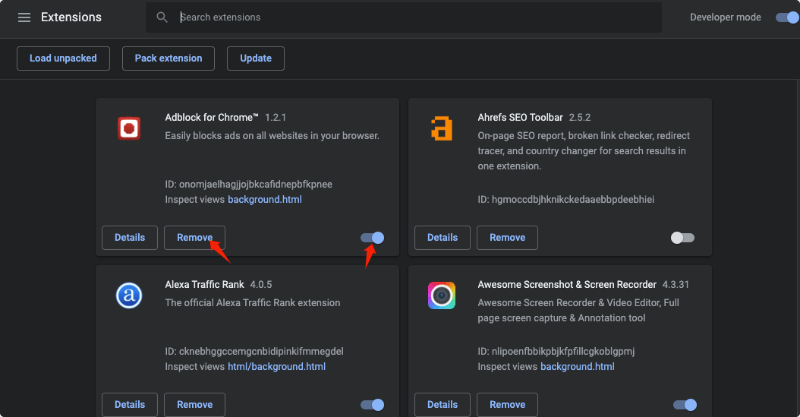Remove the Ahrefs SEO Toolbar extension
Viewport: 800px width, 417px height.
point(507,237)
